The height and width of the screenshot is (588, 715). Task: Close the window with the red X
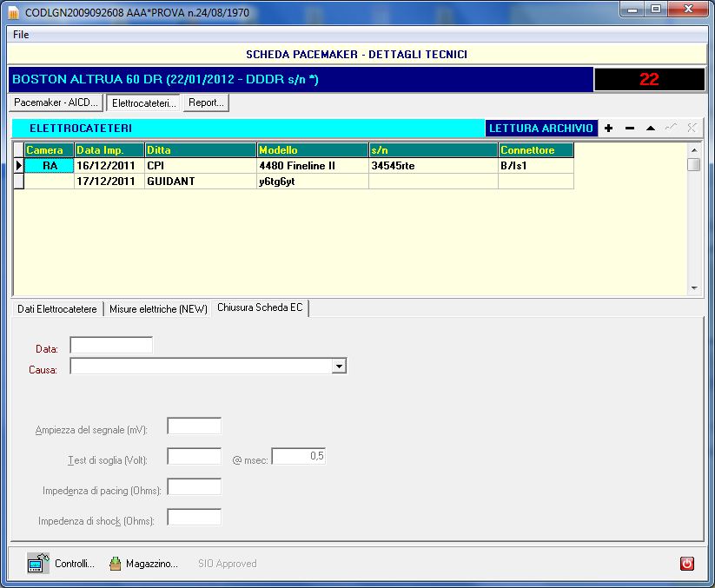[x=688, y=9]
